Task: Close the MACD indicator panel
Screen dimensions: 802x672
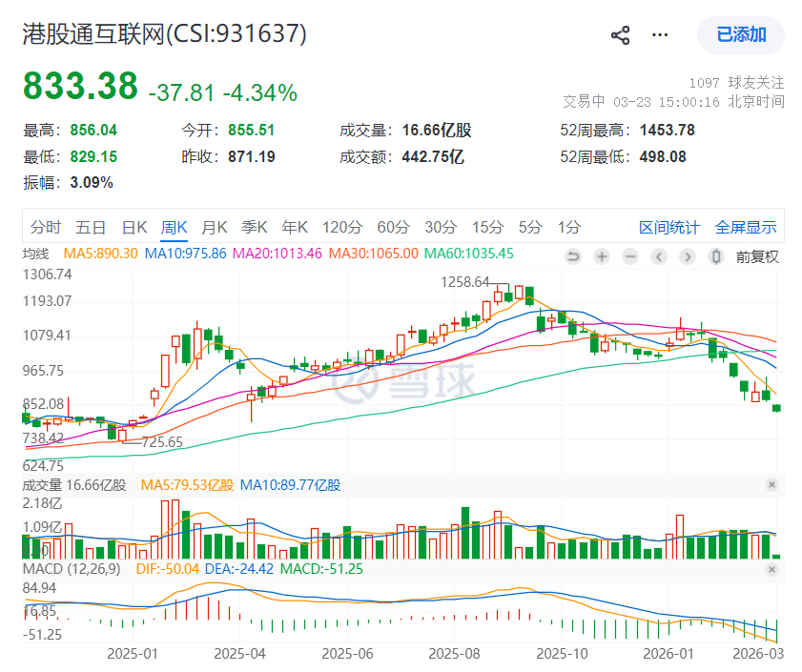Action: click(x=772, y=569)
